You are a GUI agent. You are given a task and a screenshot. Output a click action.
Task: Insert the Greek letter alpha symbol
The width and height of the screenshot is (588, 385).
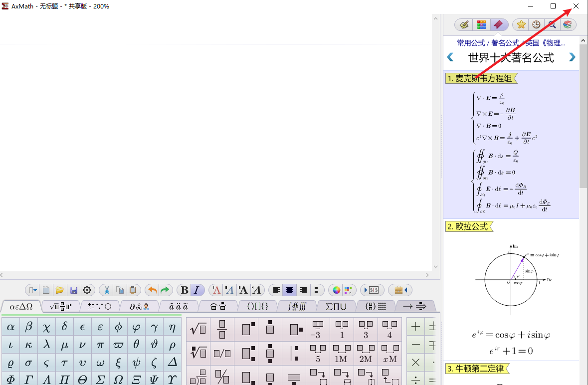pos(10,327)
